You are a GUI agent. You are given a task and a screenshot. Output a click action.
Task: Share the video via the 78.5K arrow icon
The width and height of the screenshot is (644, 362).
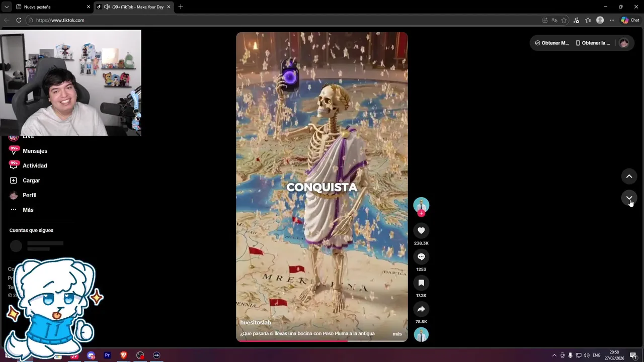tap(421, 309)
